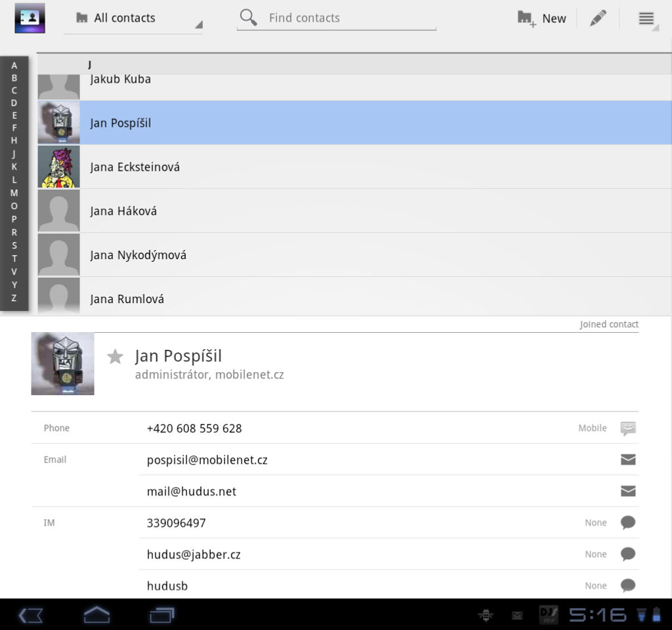672x630 pixels.
Task: Send SMS via the message icon next to Mobile
Action: click(627, 428)
